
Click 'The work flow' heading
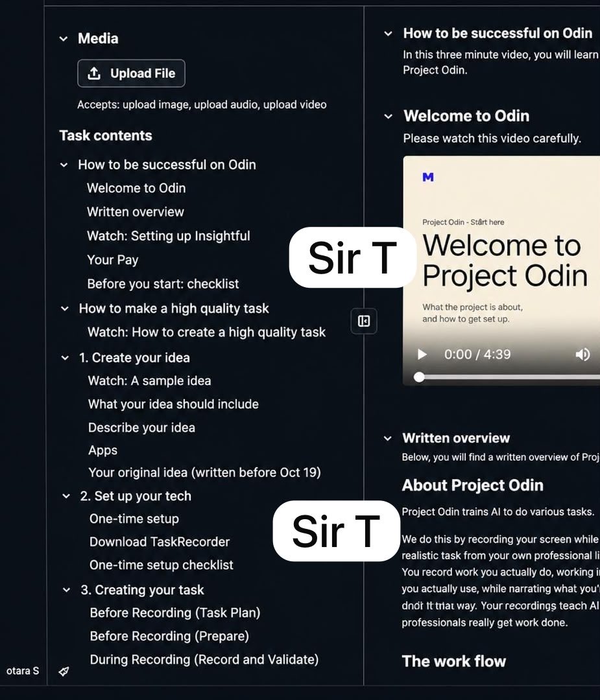click(x=454, y=661)
